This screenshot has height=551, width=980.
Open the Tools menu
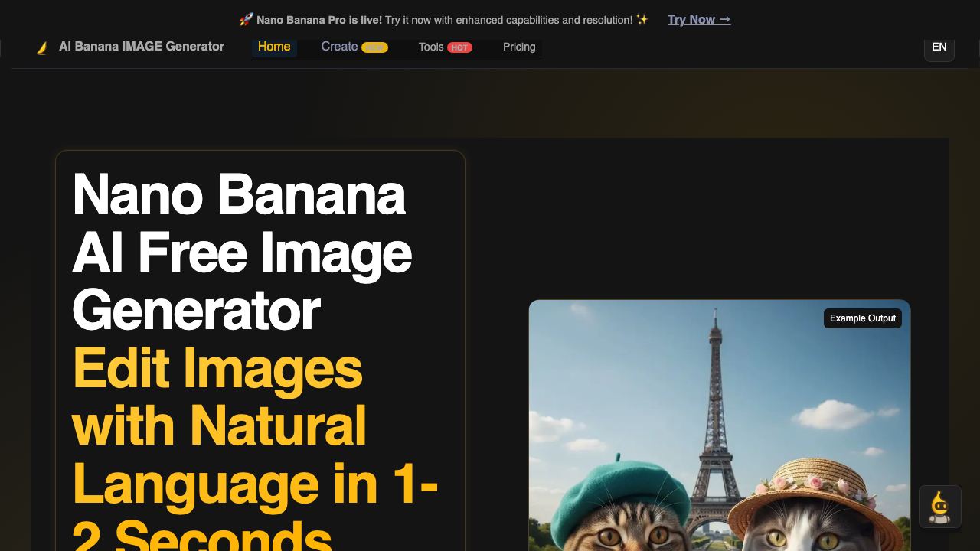tap(445, 47)
